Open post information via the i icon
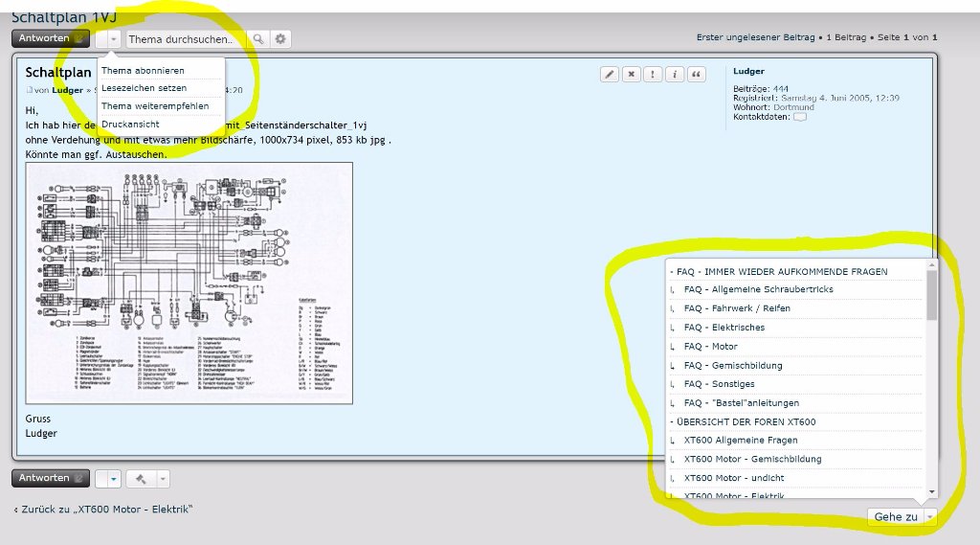The width and height of the screenshot is (980, 545). click(675, 75)
